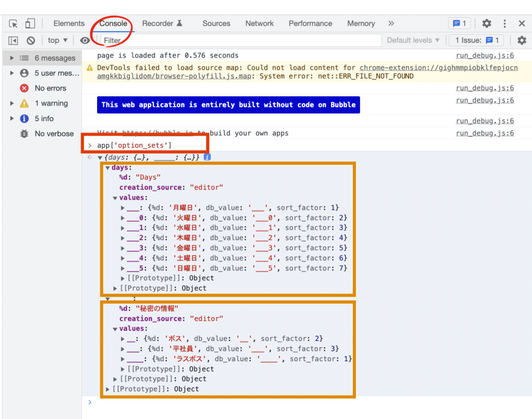
Task: Open the Memory tab
Action: tap(361, 23)
